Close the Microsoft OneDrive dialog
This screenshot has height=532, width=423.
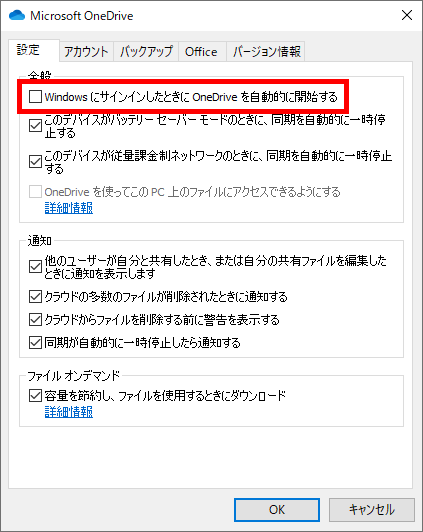click(407, 15)
